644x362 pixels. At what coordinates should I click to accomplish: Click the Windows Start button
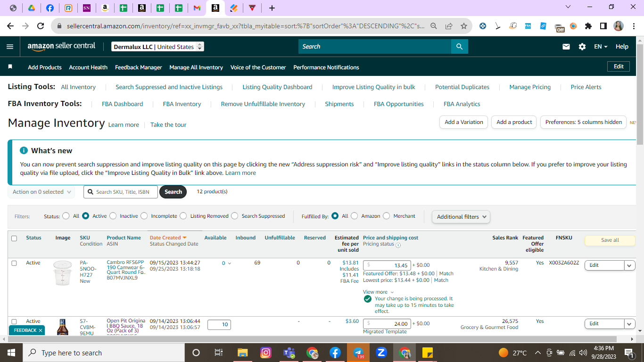[11, 353]
